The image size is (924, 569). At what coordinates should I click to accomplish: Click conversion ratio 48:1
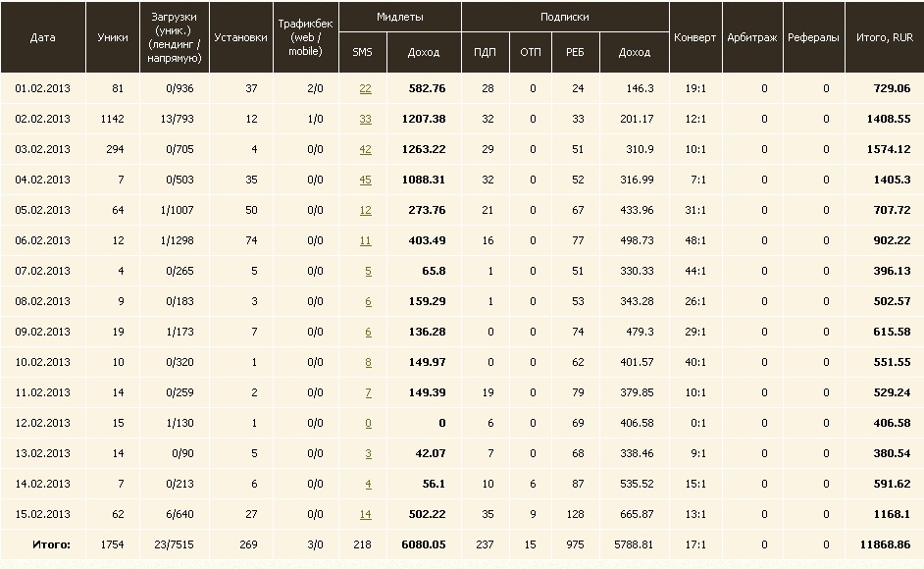coord(695,240)
